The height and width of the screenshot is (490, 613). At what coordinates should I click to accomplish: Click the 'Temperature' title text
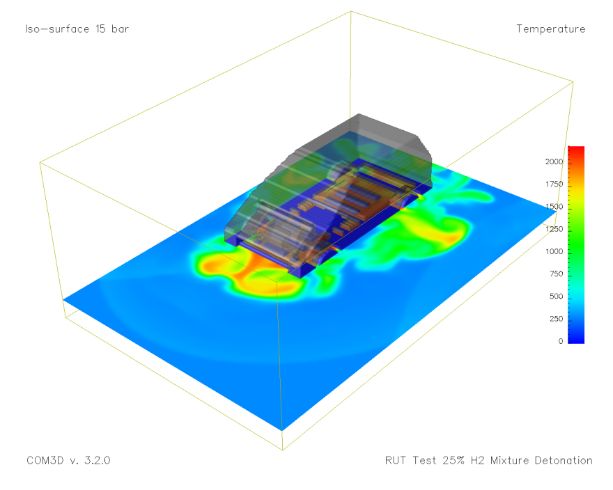click(551, 29)
